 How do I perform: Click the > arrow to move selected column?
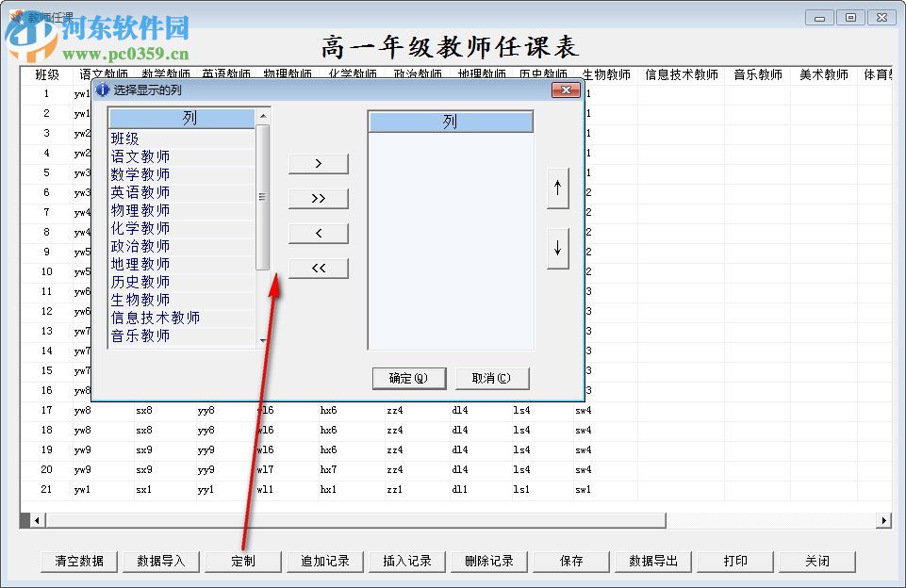click(x=318, y=162)
